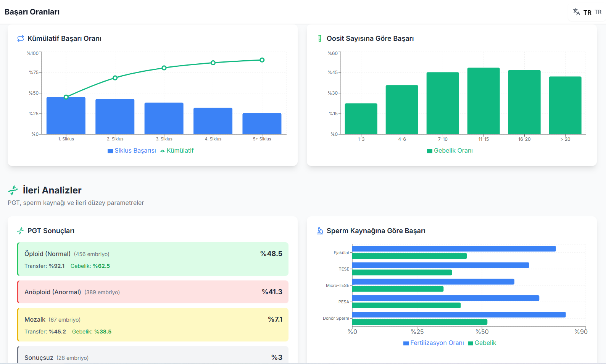Viewport: 606px width, 364px height.
Task: Click Micro-TESE blue fertilization bar
Action: (433, 282)
